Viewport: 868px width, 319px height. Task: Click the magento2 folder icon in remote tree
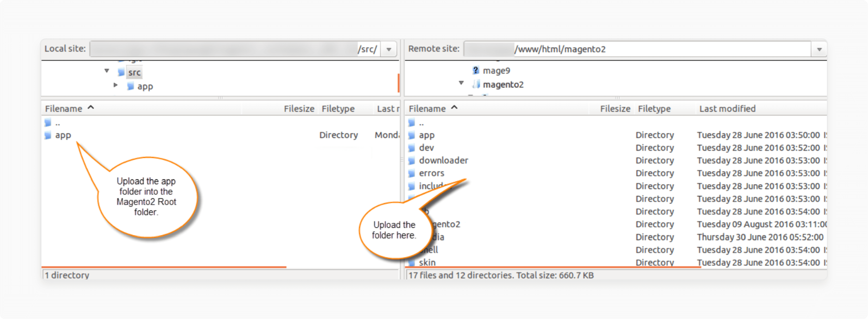[476, 84]
